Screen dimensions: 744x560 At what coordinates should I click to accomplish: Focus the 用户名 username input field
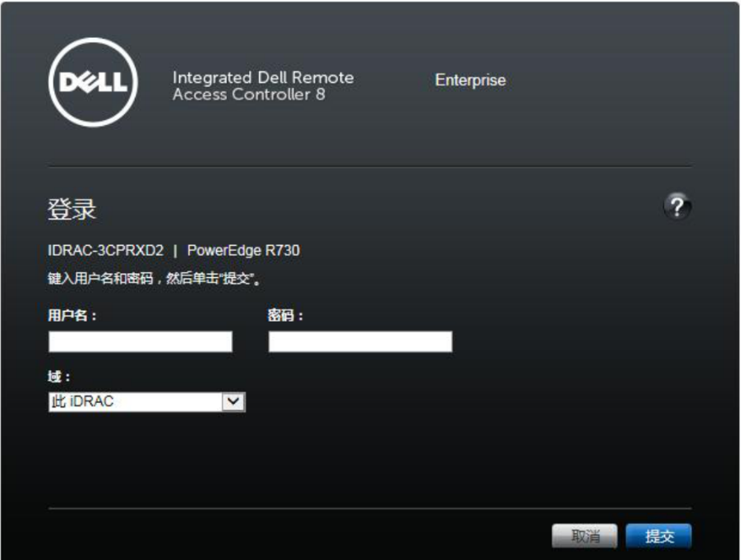(141, 342)
